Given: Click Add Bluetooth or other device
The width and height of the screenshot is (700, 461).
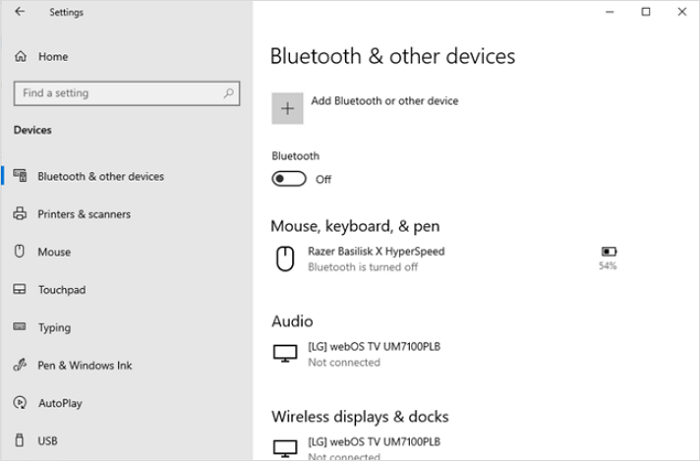Looking at the screenshot, I should pyautogui.click(x=384, y=101).
